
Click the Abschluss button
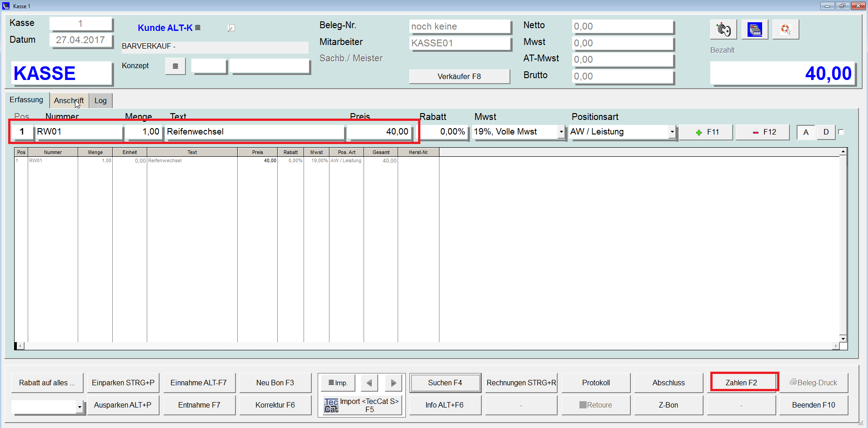click(668, 383)
